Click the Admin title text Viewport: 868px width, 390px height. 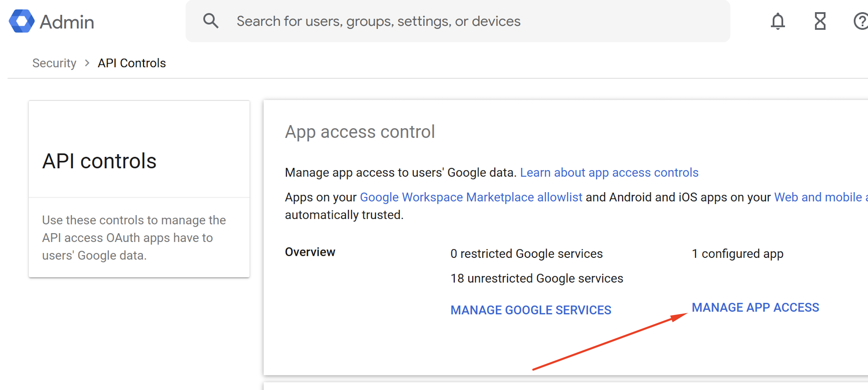[67, 22]
